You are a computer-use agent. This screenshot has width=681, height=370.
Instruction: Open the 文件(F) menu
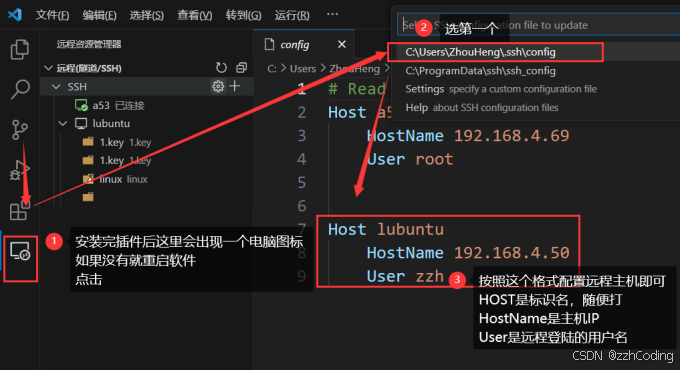(x=53, y=15)
